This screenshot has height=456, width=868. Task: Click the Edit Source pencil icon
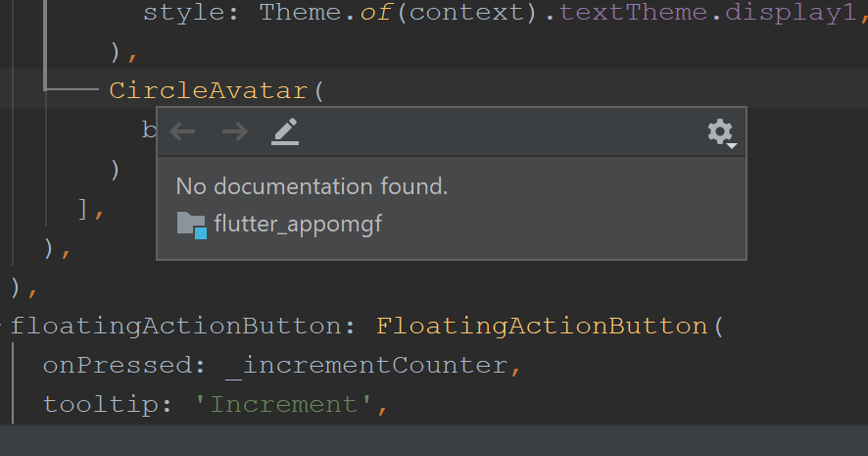pos(285,131)
